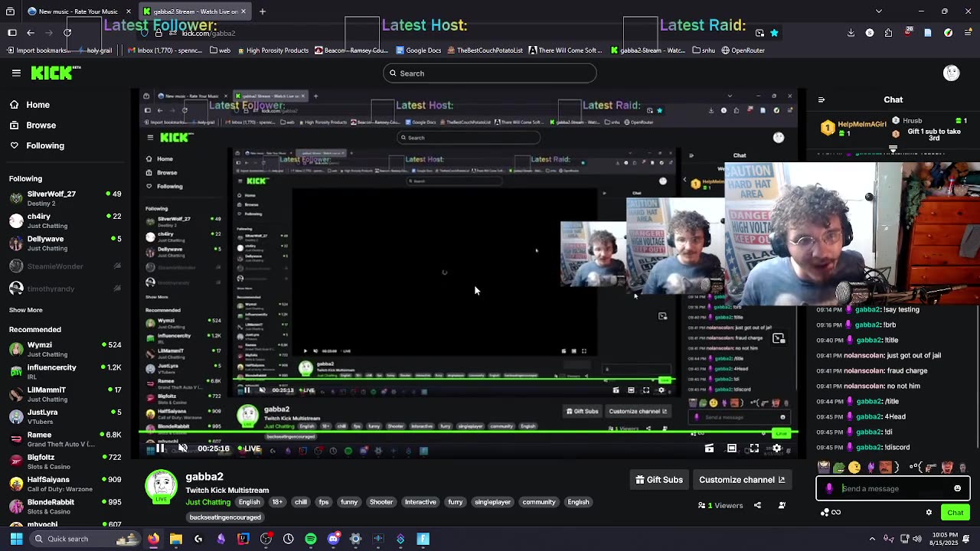The width and height of the screenshot is (980, 551).
Task: Open Wymzi recommended channel
Action: click(65, 350)
